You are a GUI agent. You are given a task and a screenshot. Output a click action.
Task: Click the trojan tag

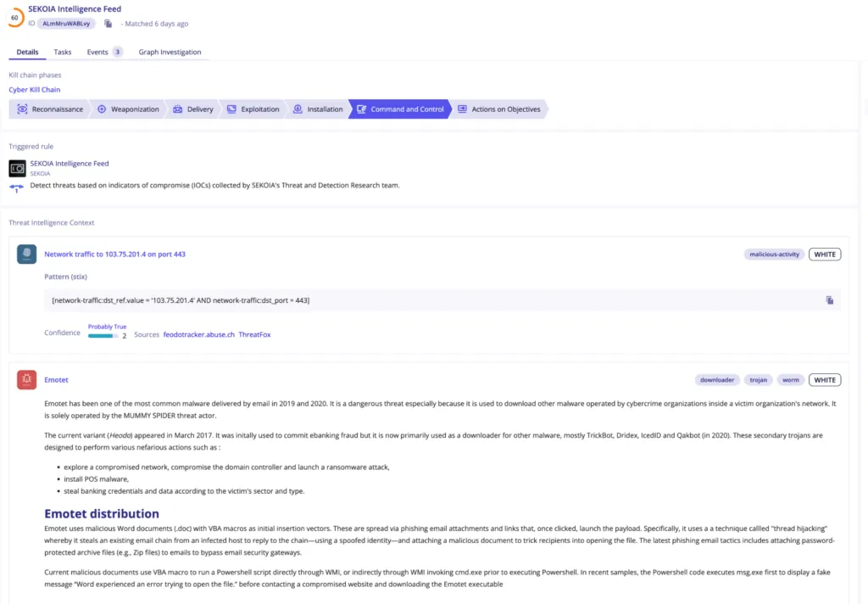pyautogui.click(x=758, y=380)
